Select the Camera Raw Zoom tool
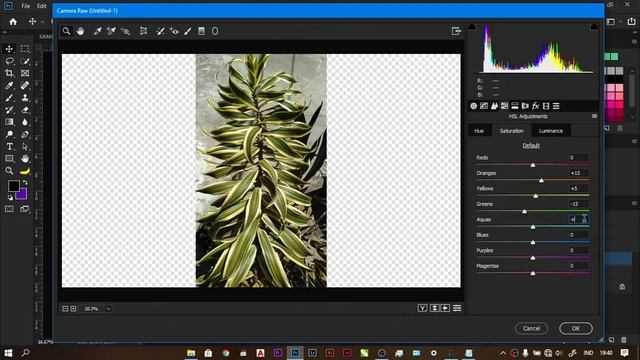Screen dimensions: 640x360 67,31
